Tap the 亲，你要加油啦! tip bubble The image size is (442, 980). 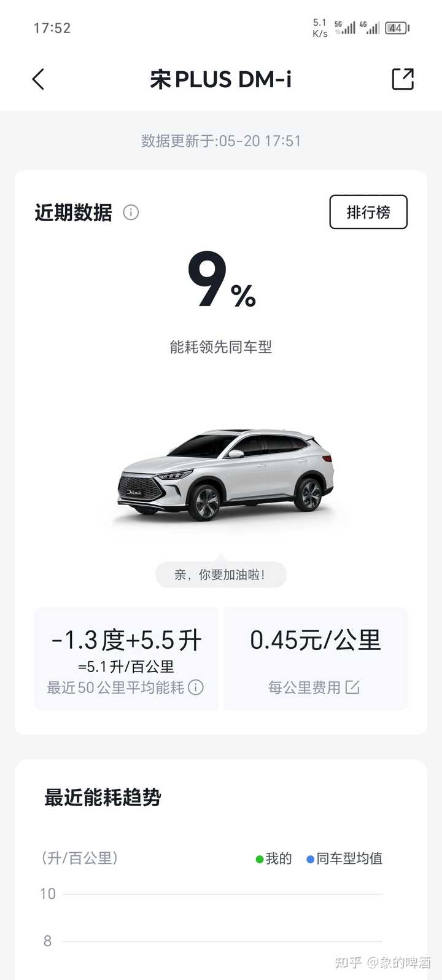click(x=220, y=574)
